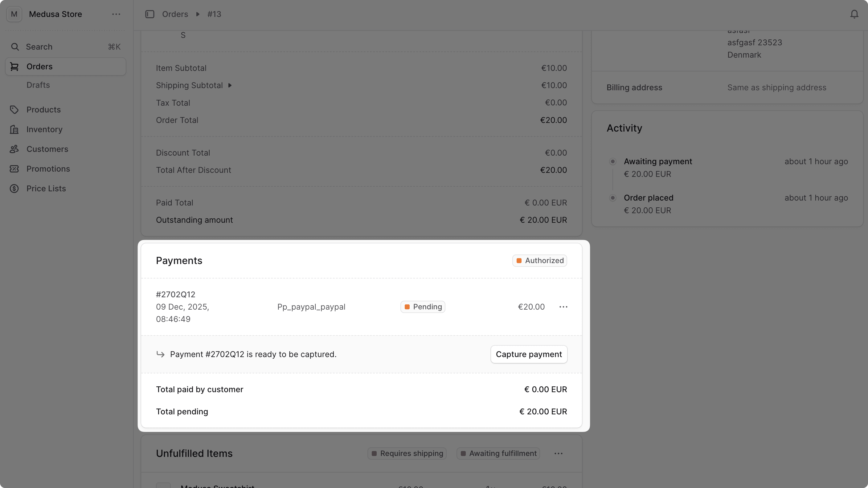Open the payment #2702Q12 options menu

[x=563, y=307]
